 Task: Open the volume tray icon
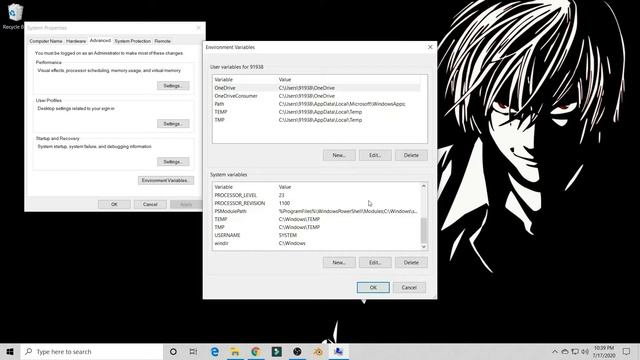pyautogui.click(x=585, y=351)
